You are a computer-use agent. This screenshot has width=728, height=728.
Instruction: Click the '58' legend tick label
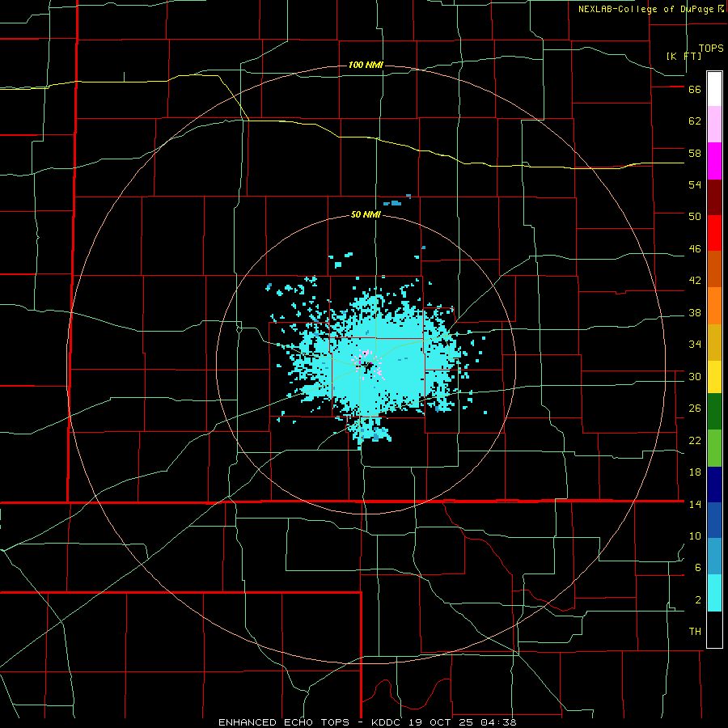click(x=695, y=153)
